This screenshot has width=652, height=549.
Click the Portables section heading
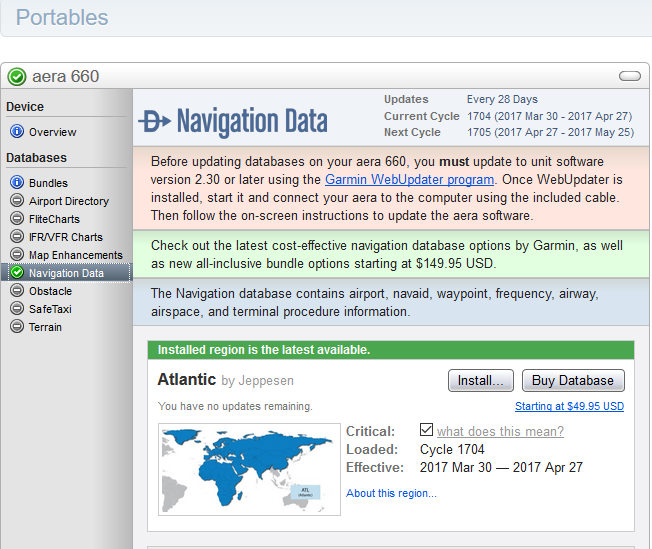click(x=62, y=17)
